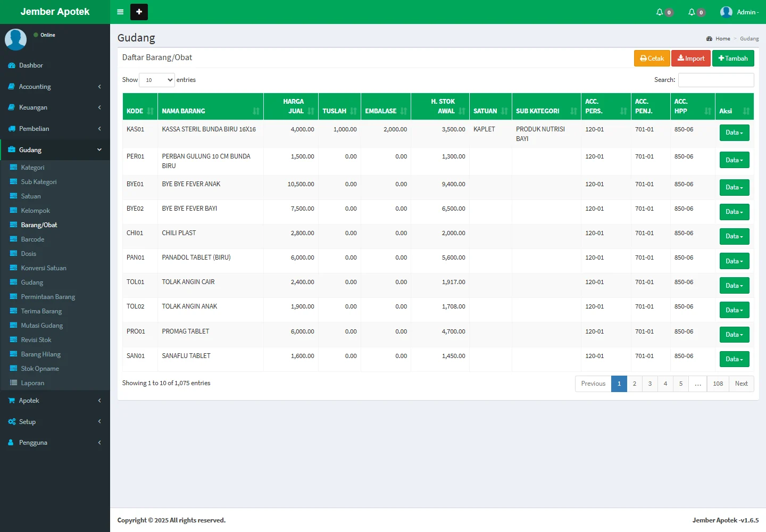Open the Sub Kategori menu item
Screen dimensions: 766x532
39,182
